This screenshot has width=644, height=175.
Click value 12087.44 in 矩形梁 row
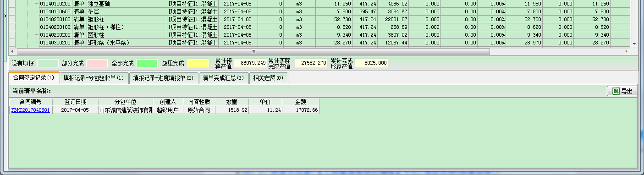(394, 43)
